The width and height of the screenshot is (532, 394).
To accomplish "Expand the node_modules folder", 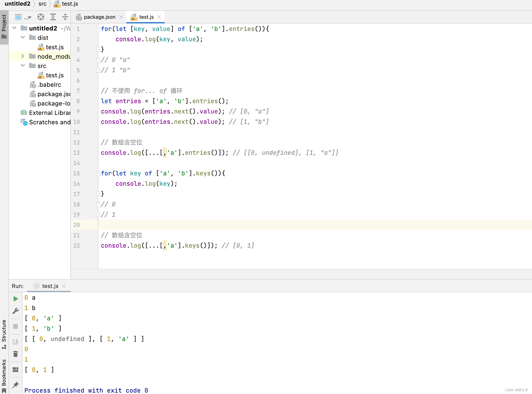I will click(23, 56).
